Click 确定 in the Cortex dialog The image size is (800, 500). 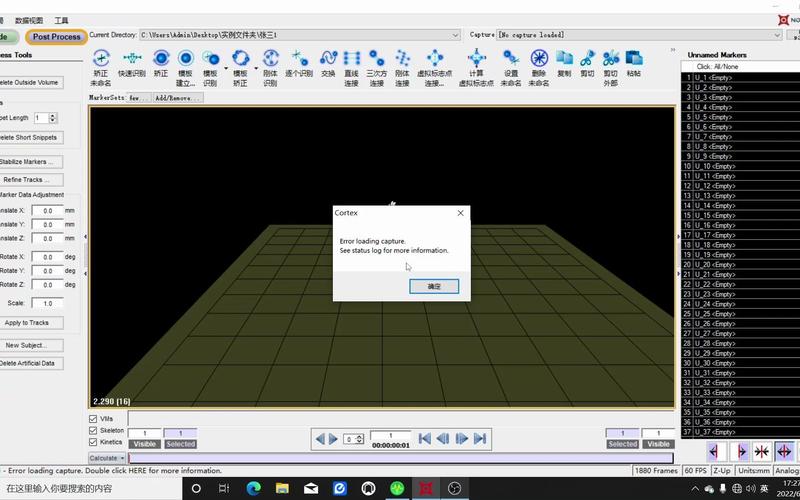pyautogui.click(x=434, y=286)
